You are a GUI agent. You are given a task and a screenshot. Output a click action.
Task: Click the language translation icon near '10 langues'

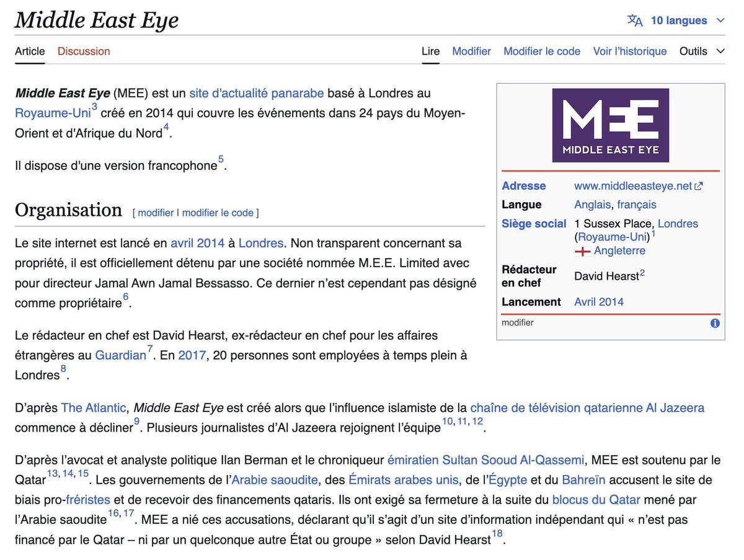coord(635,20)
